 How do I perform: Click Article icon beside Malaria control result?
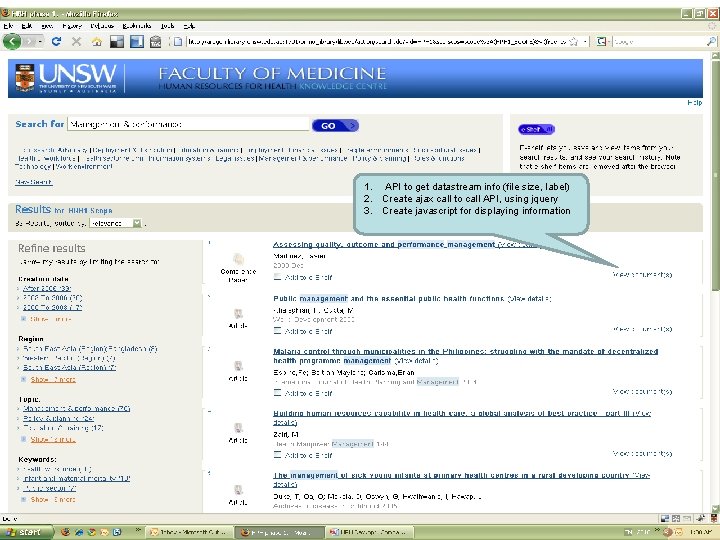tap(238, 366)
